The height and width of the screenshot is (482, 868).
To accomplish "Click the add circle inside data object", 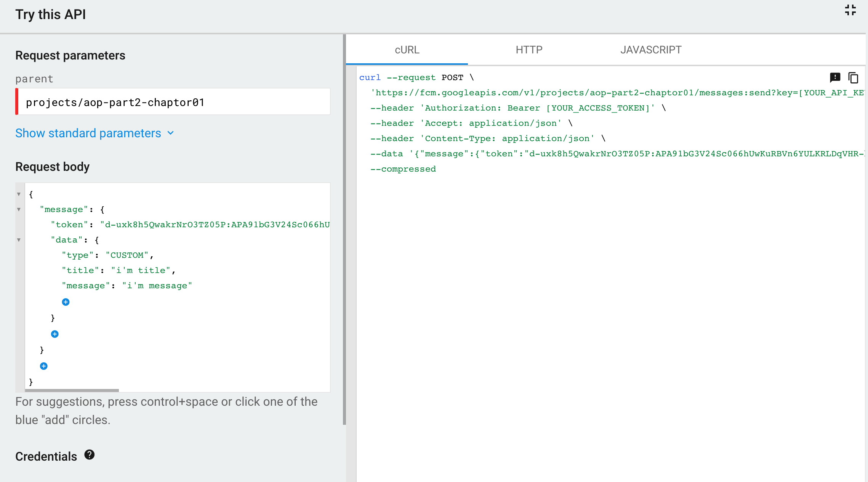I will click(x=66, y=302).
